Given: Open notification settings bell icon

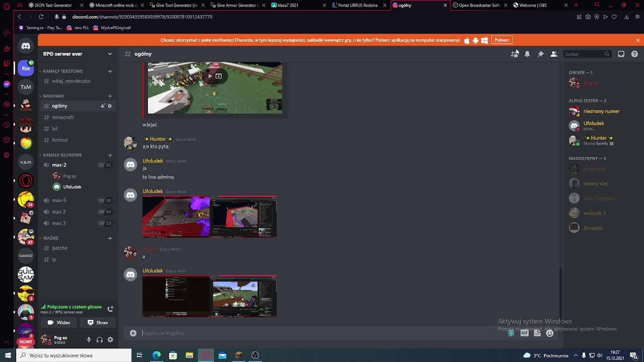Looking at the screenshot, I should click(527, 54).
